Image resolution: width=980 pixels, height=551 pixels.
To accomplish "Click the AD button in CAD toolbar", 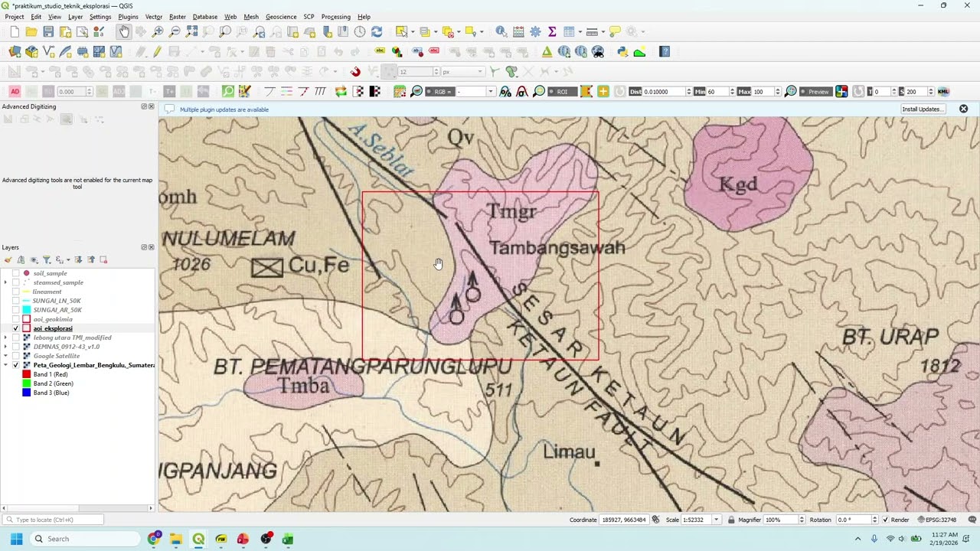I will point(15,91).
